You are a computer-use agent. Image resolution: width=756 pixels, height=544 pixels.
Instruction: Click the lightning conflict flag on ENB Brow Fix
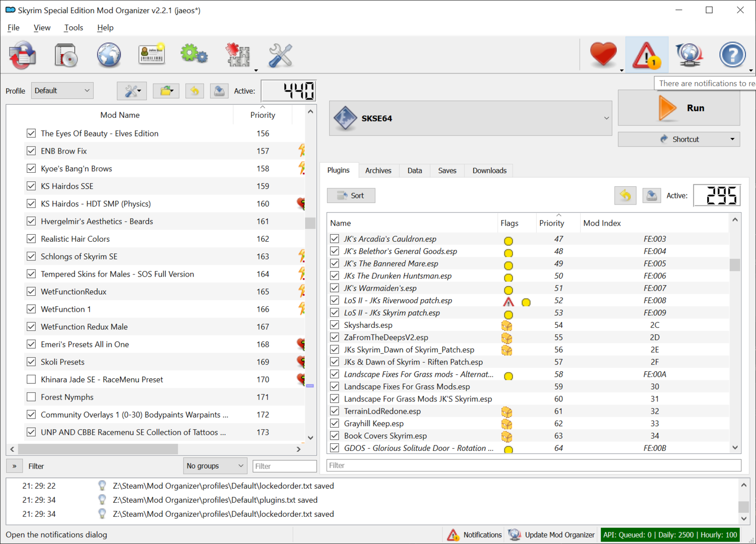tap(302, 150)
